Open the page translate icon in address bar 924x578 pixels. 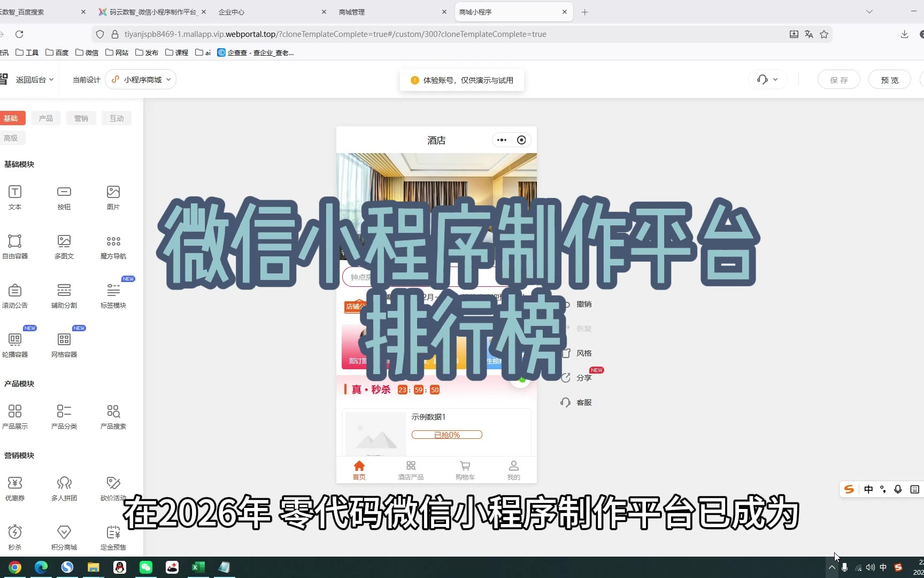pos(809,34)
